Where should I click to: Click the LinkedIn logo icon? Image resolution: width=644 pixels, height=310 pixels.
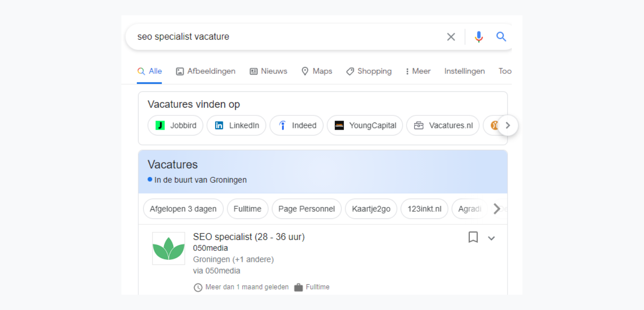point(219,125)
